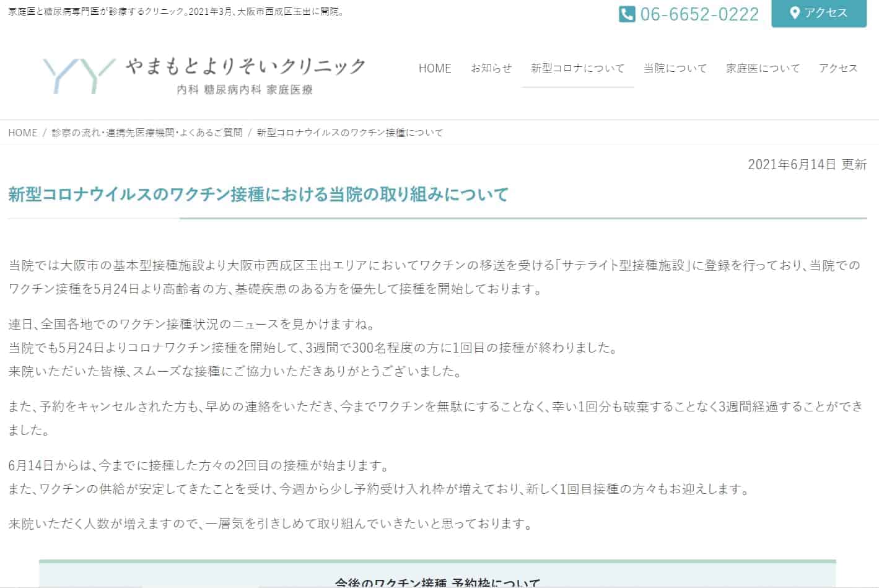Open the お知らせ menu item
879x588 pixels.
click(491, 68)
